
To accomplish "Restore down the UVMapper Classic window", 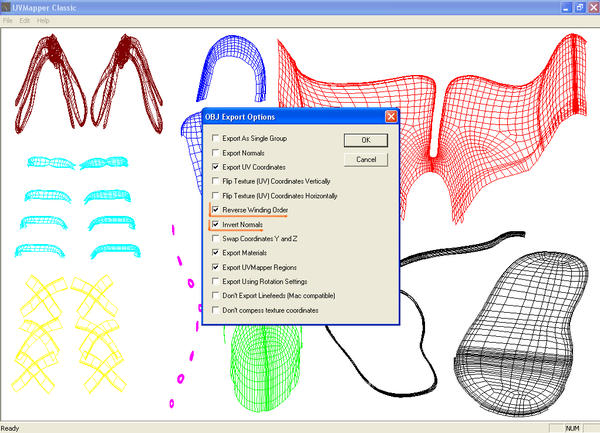I will tap(580, 7).
